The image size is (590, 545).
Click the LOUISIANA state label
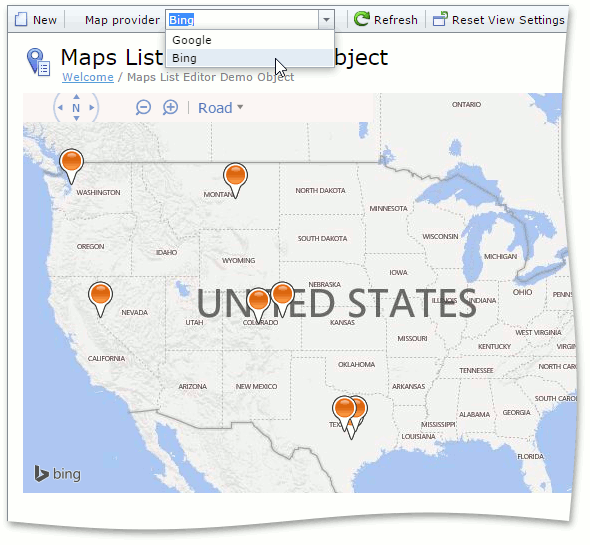click(x=418, y=437)
